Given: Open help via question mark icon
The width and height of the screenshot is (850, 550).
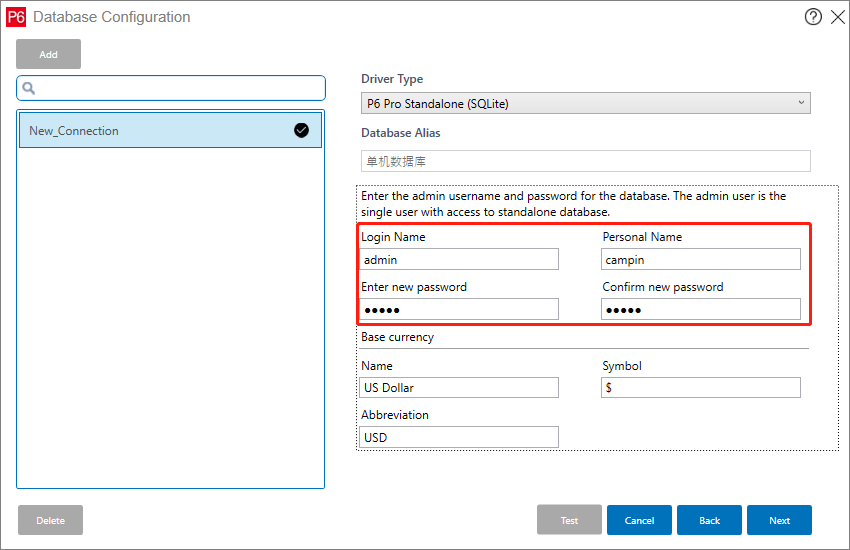Looking at the screenshot, I should click(813, 17).
